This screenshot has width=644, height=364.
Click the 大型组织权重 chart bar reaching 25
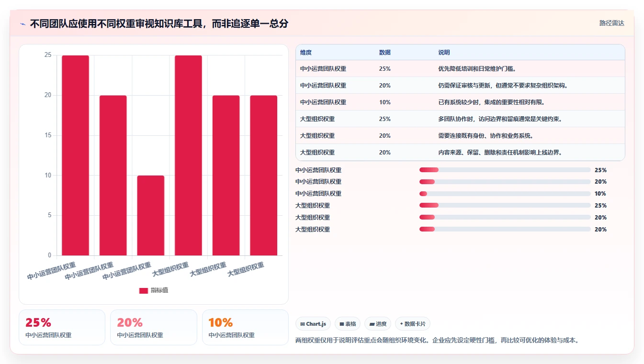188,155
